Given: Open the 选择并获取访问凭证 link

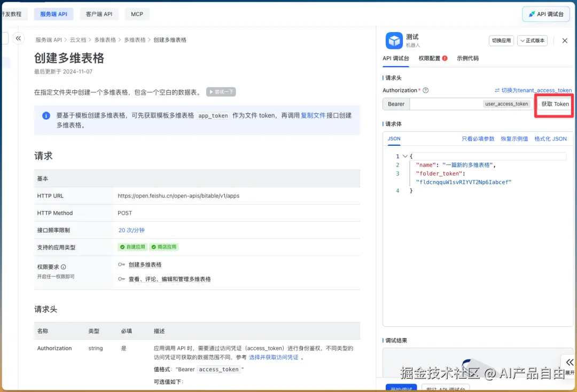Looking at the screenshot, I should (274, 357).
